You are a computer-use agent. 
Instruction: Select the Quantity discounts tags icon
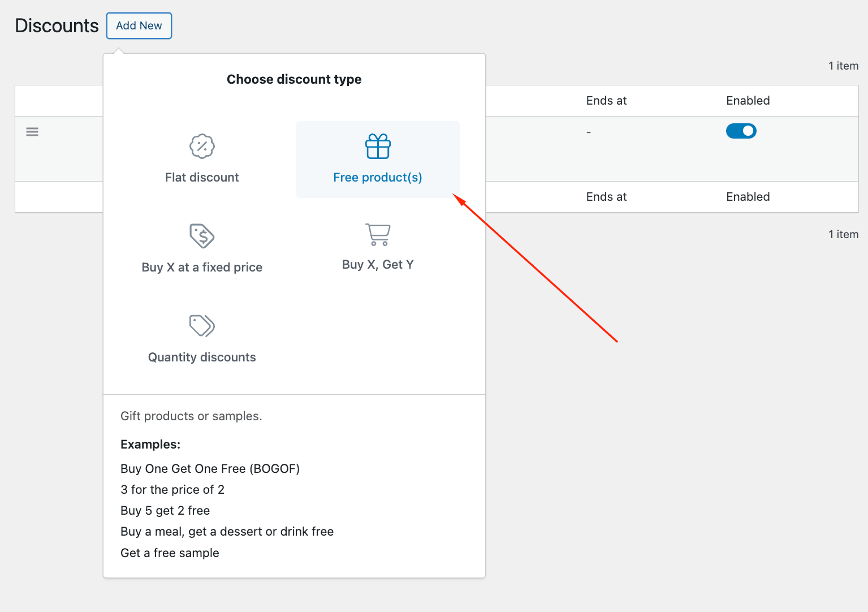[x=202, y=326]
